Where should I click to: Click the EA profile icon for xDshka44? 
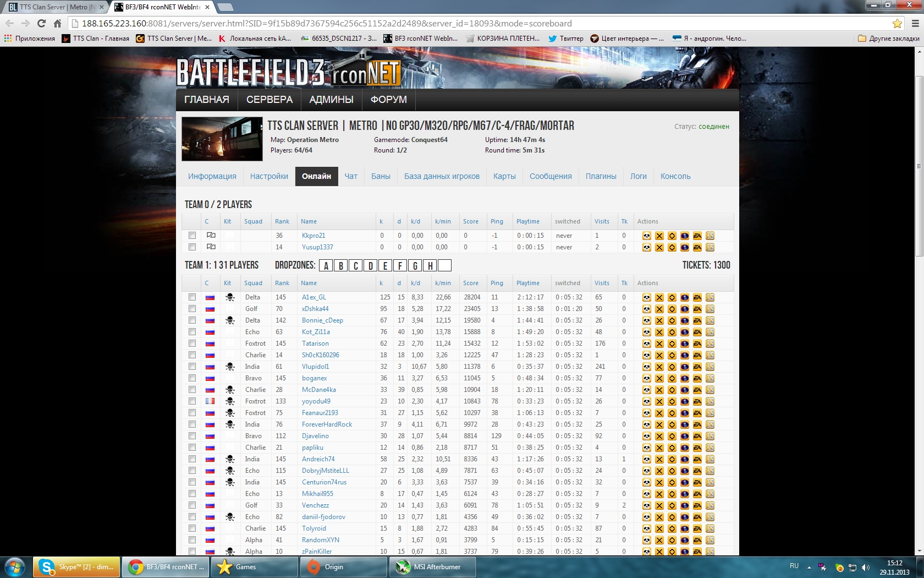[697, 309]
